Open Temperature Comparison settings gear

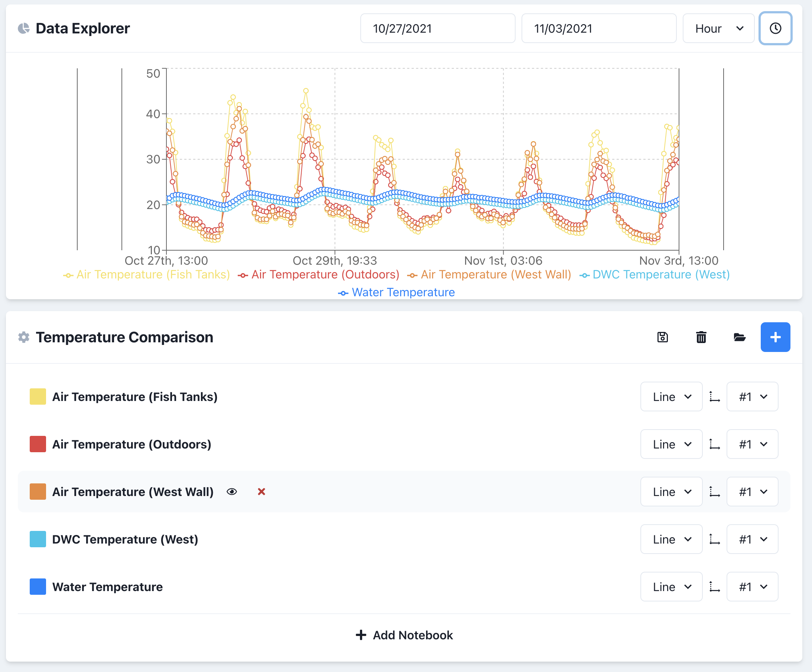tap(24, 337)
